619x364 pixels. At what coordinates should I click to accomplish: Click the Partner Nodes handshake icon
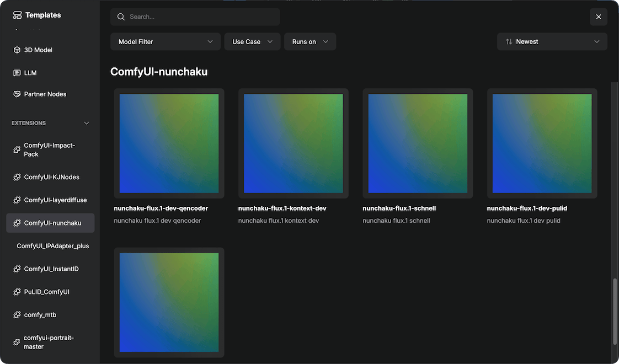tap(17, 94)
